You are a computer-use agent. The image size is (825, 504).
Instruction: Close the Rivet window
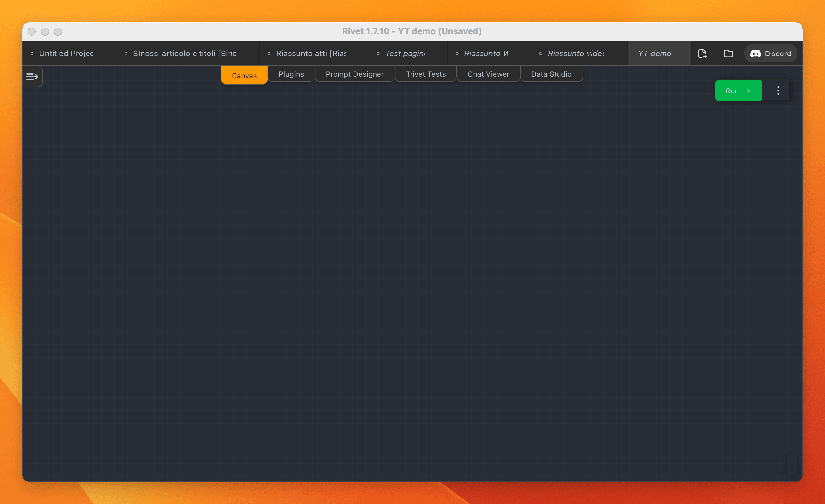[32, 31]
